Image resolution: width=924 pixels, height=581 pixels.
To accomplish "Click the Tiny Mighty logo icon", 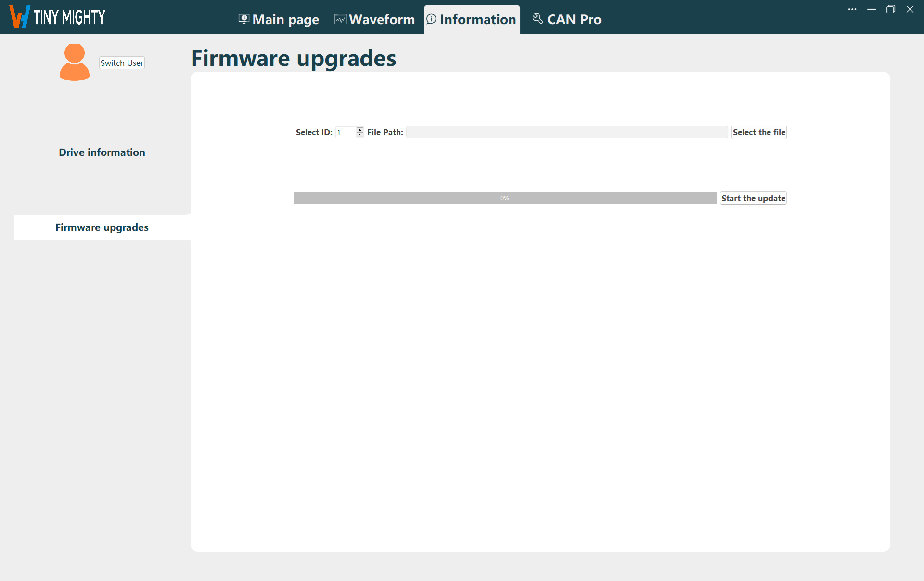I will click(x=20, y=17).
